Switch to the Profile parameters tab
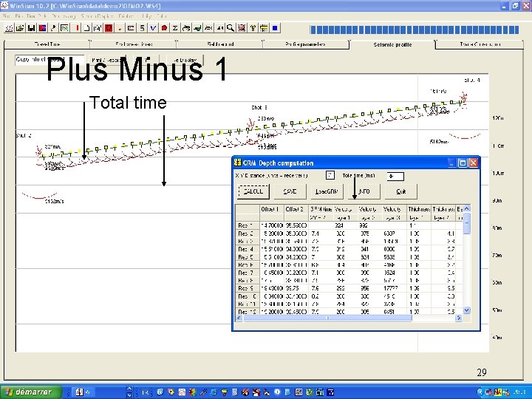532x399 pixels. [305, 44]
